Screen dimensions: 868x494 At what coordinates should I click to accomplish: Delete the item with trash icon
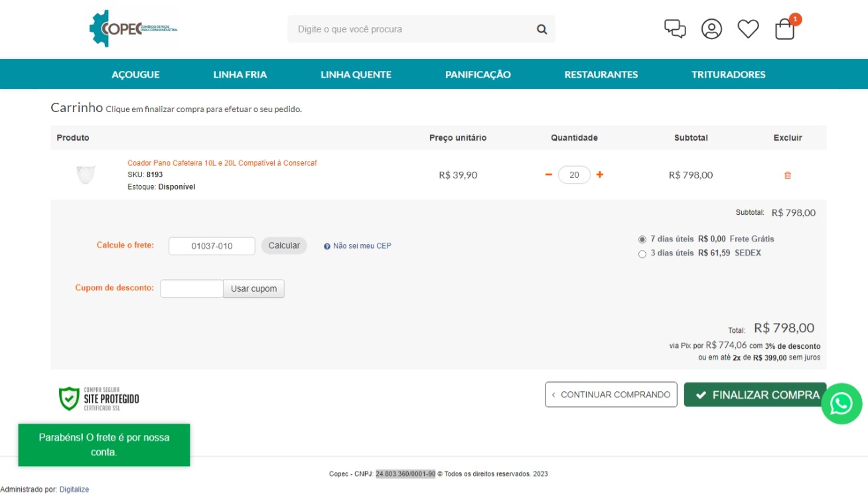[788, 175]
